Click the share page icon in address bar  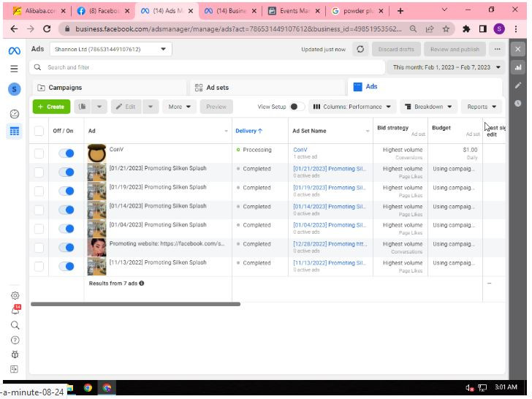point(430,29)
